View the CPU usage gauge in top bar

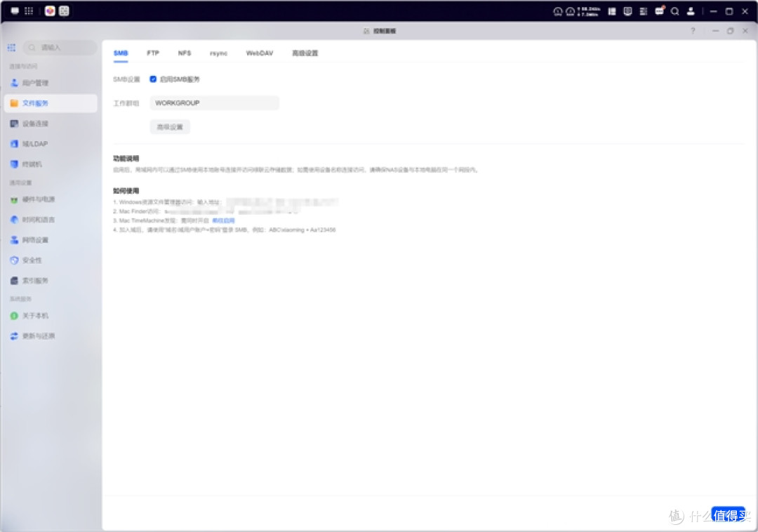(x=558, y=11)
